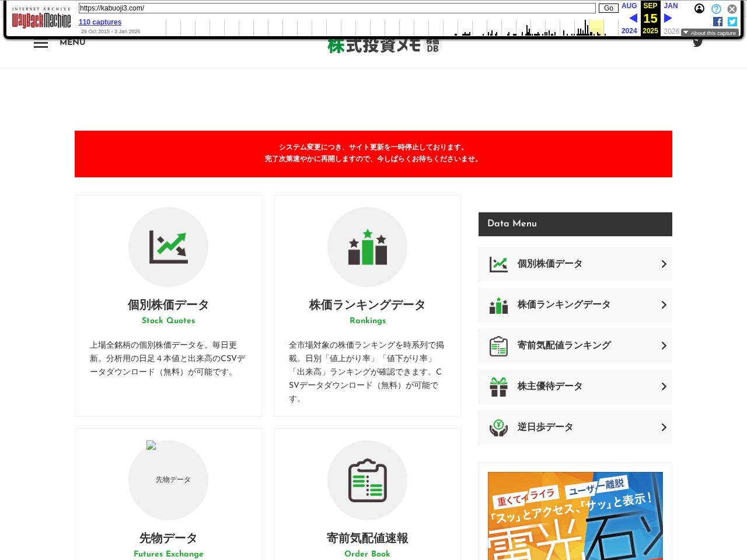Viewport: 747px width, 560px height.
Task: Open About this capture dropdown
Action: pyautogui.click(x=710, y=33)
